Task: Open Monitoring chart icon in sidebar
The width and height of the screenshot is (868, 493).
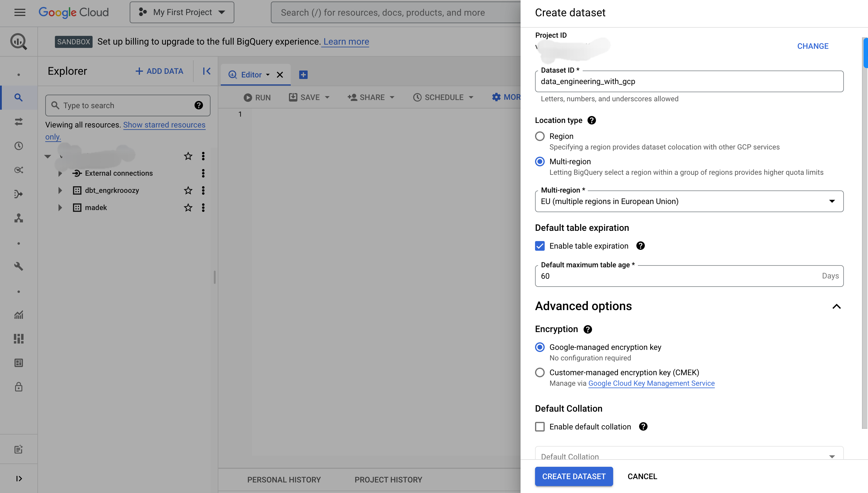Action: click(x=19, y=315)
